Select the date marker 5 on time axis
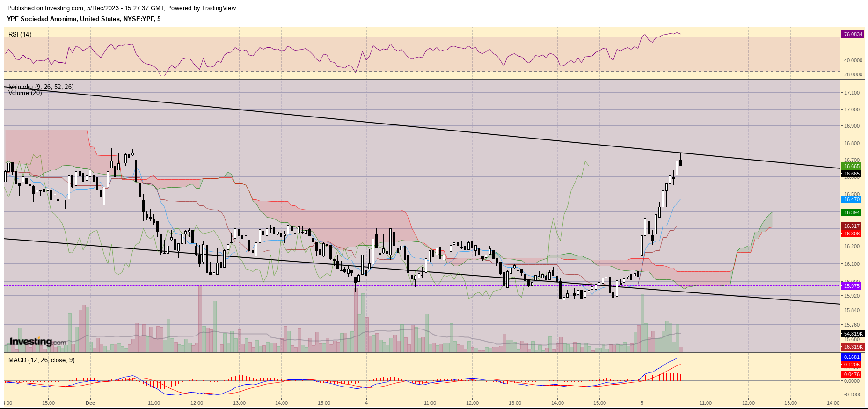Viewport: 868px width, 409px height. point(642,403)
